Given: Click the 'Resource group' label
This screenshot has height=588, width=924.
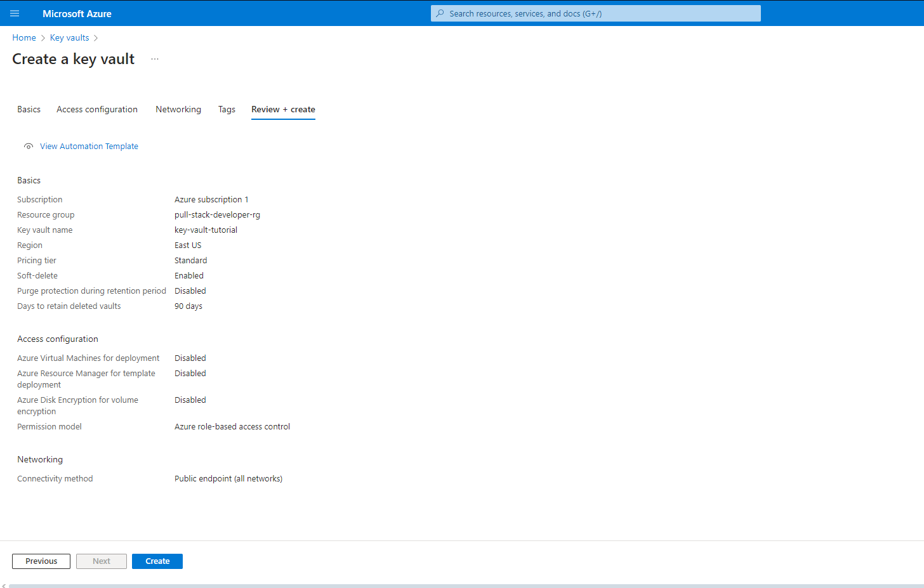Looking at the screenshot, I should (46, 215).
